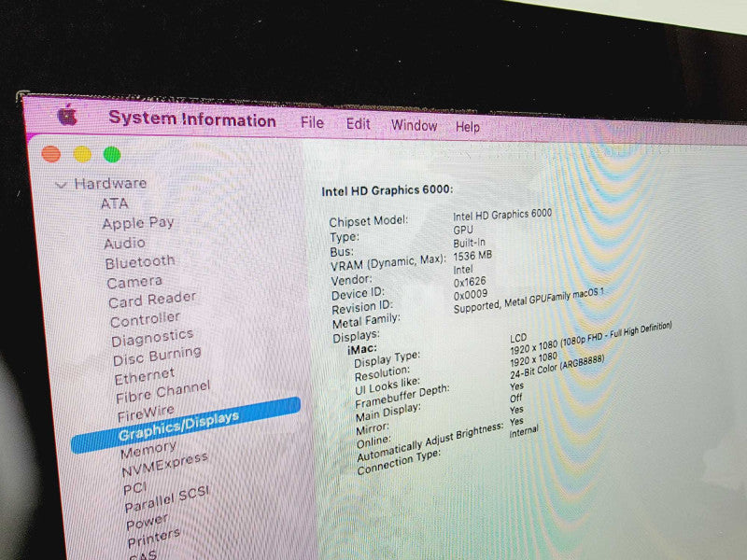Click the red close window button
This screenshot has width=747, height=560.
pyautogui.click(x=51, y=154)
